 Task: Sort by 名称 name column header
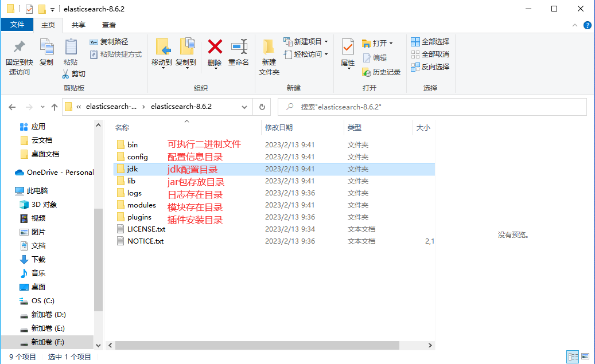click(x=122, y=128)
